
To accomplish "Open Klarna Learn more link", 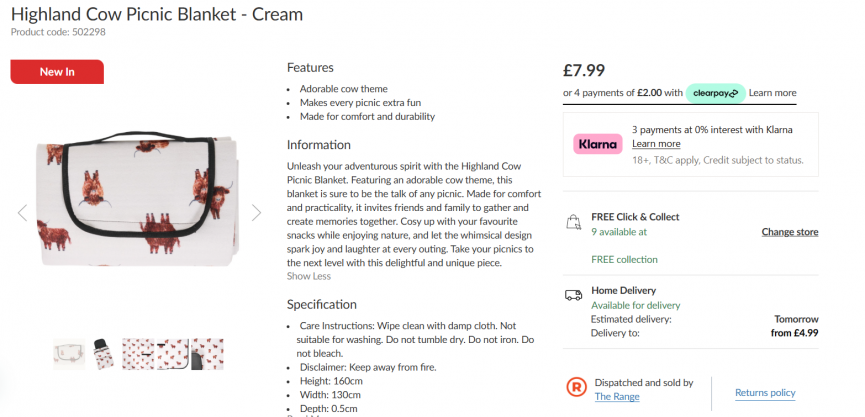I will [x=656, y=144].
